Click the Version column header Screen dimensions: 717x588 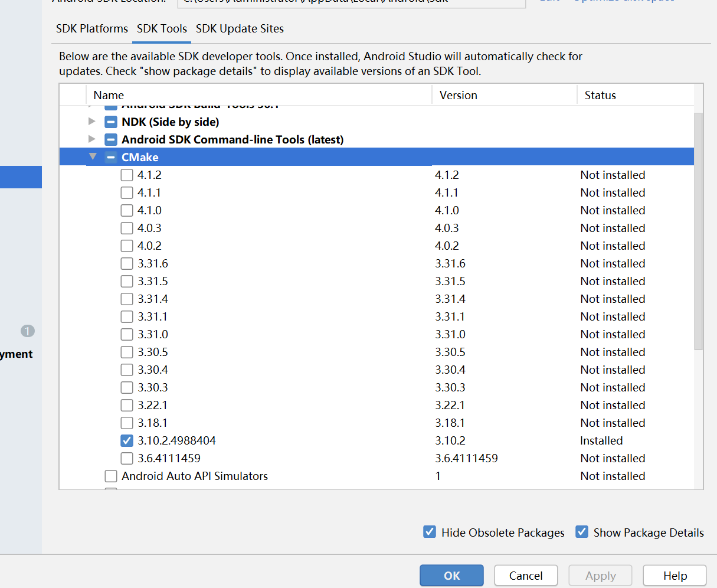tap(505, 95)
